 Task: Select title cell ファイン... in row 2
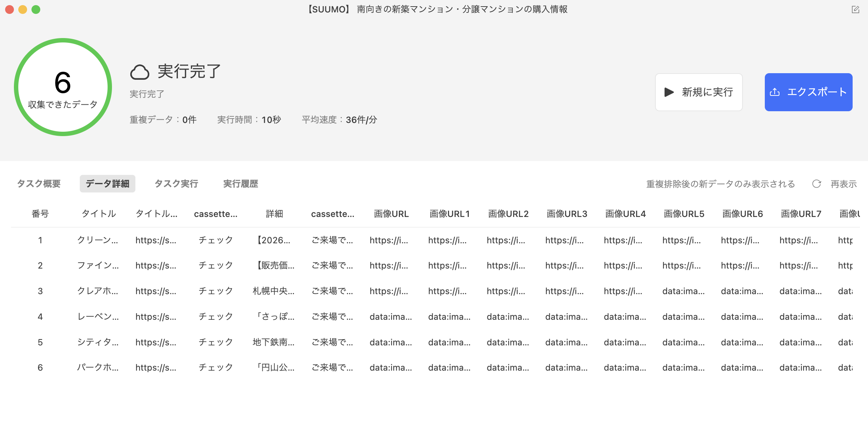click(98, 265)
